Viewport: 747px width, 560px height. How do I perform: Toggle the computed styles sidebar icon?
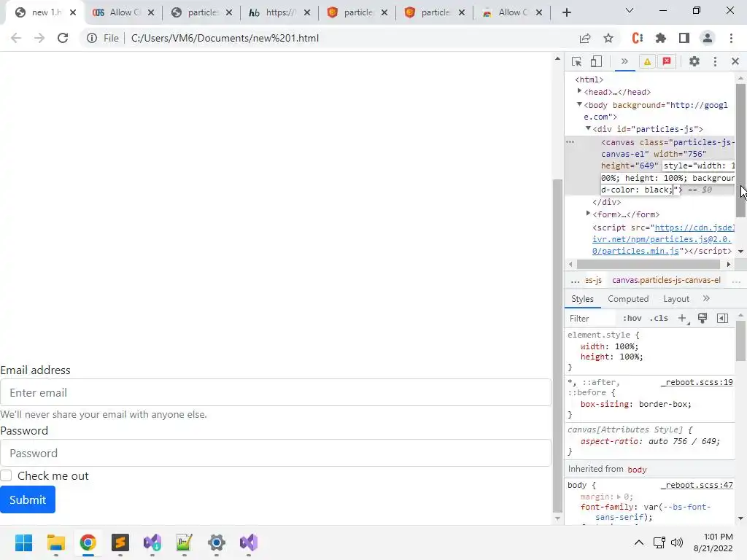pos(722,318)
